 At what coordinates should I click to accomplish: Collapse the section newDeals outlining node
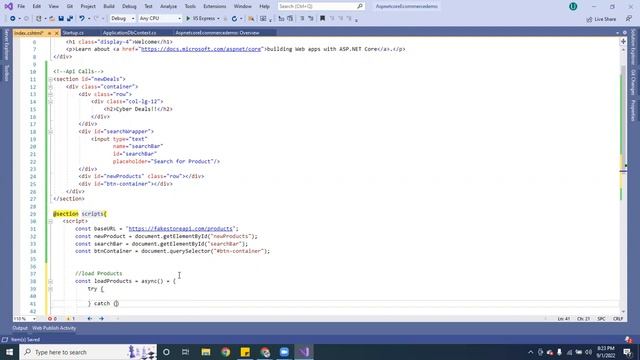pos(50,79)
